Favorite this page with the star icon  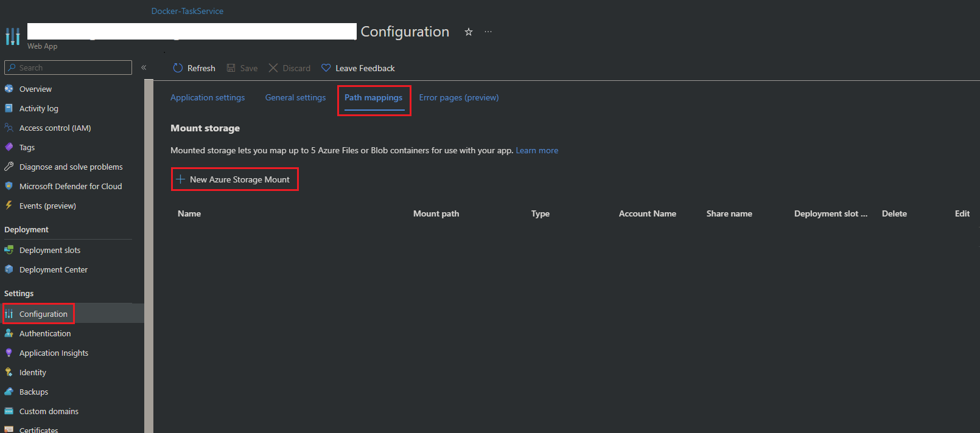[469, 32]
